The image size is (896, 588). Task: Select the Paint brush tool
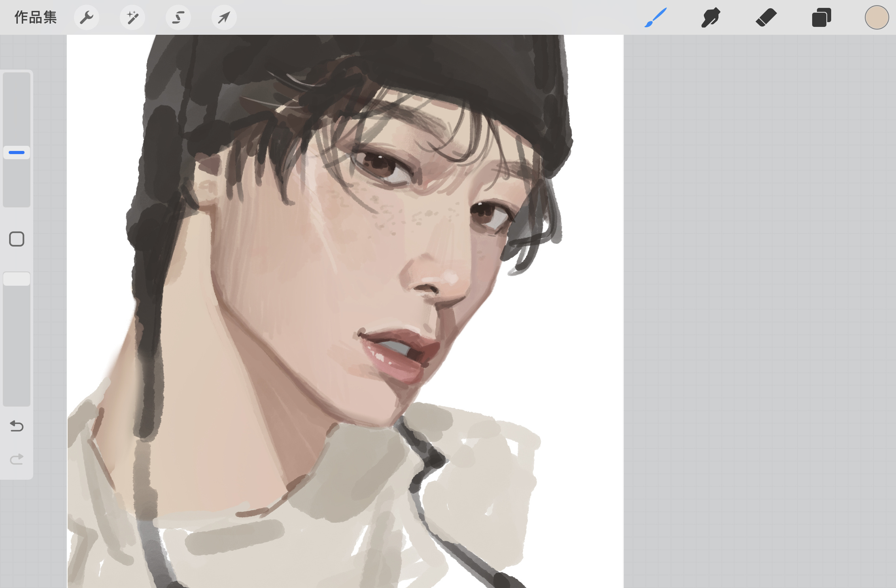point(656,17)
